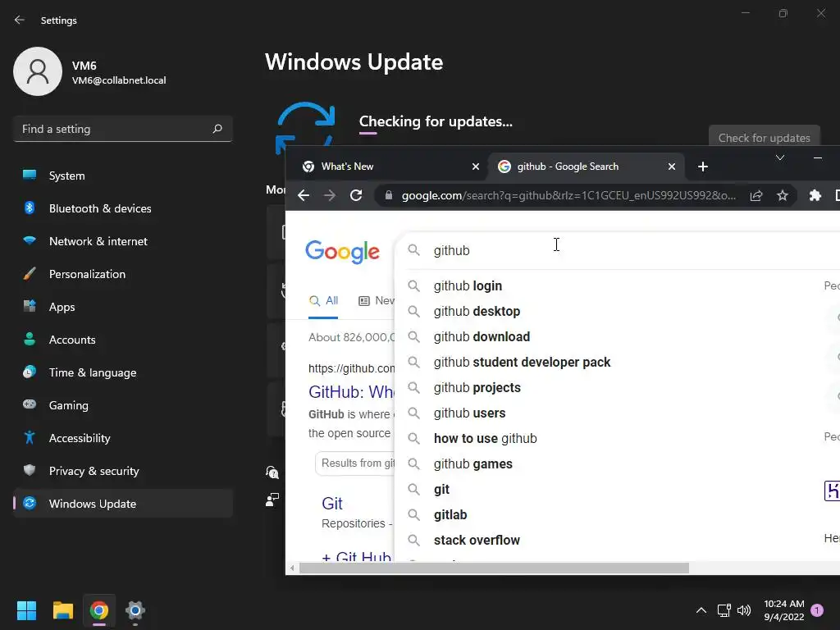This screenshot has height=630, width=840.
Task: Switch to What's New tab
Action: click(x=386, y=167)
